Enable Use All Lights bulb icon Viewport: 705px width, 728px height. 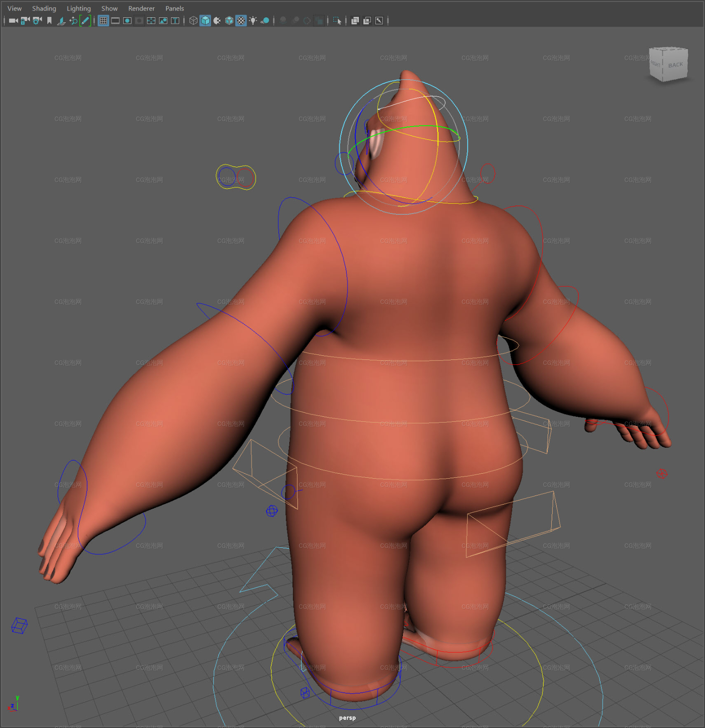click(253, 20)
